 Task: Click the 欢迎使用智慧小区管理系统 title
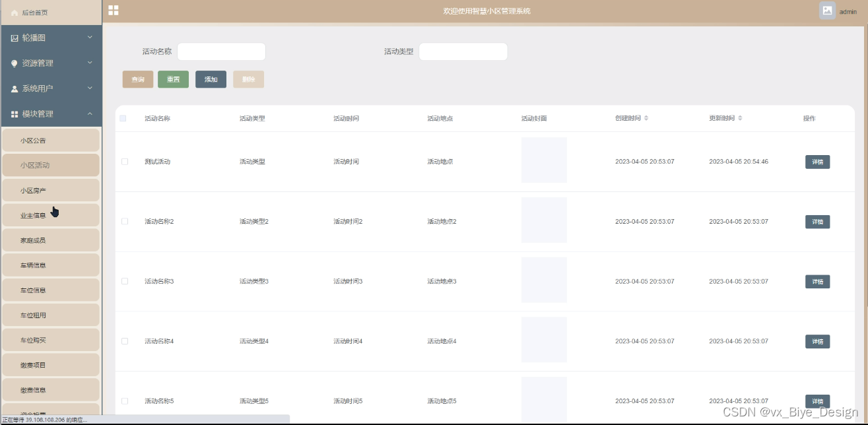(486, 11)
